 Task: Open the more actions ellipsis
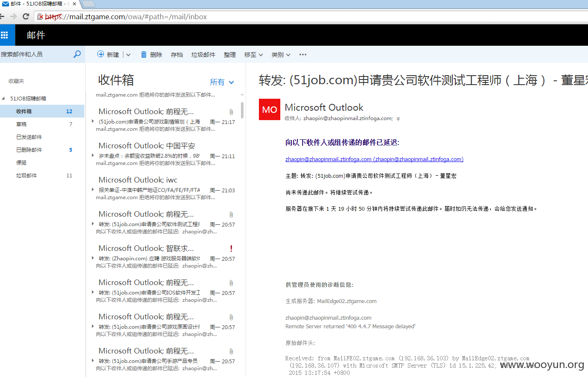click(303, 55)
